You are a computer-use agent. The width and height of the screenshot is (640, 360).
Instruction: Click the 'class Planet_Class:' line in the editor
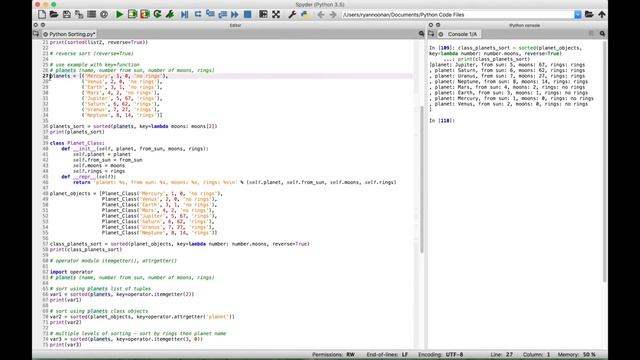click(77, 143)
